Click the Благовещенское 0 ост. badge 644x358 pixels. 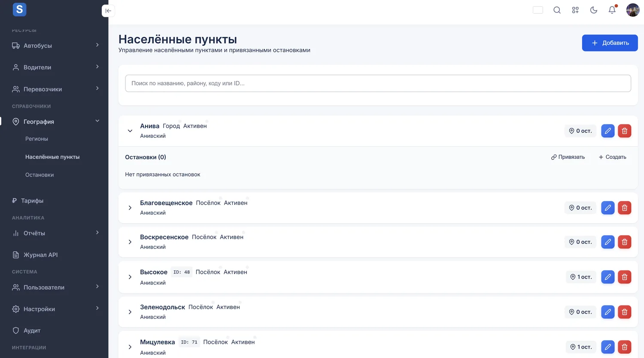pyautogui.click(x=580, y=208)
